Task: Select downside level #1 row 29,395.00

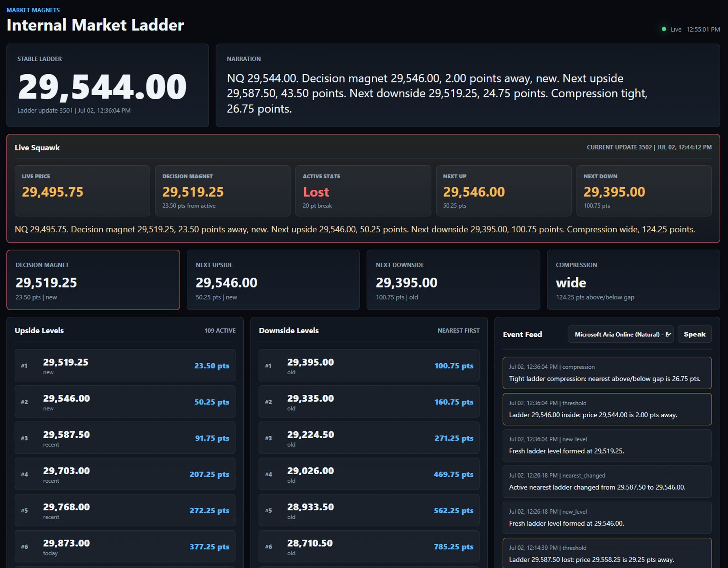Action: pyautogui.click(x=369, y=365)
